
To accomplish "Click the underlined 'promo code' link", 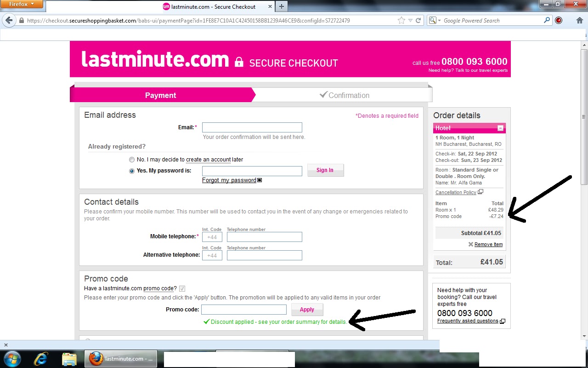I will coord(158,288).
